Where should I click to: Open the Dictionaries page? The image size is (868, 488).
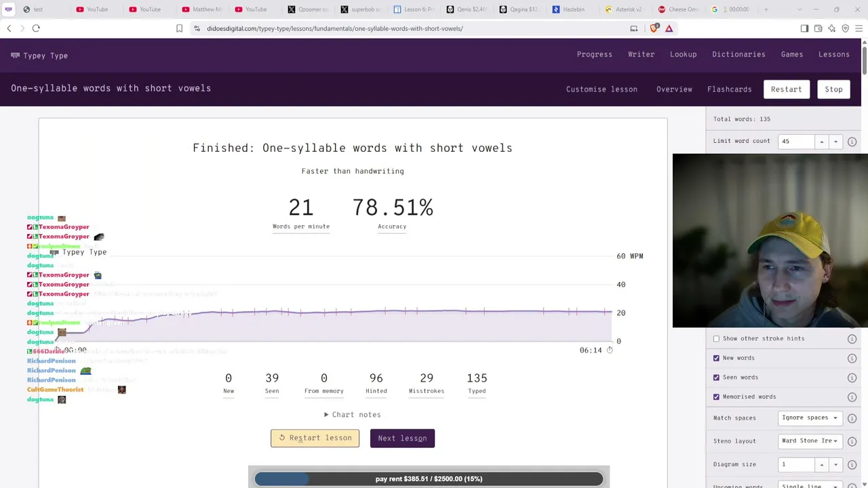(738, 55)
